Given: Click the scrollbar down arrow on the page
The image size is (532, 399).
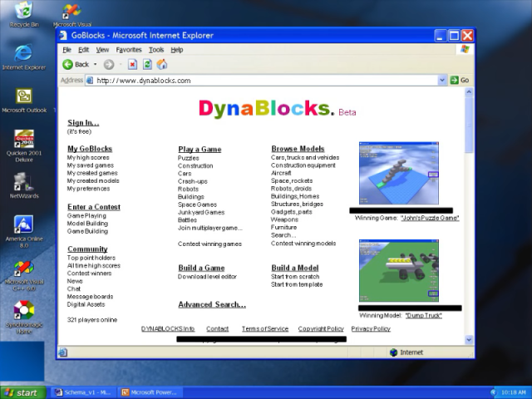Looking at the screenshot, I should [469, 339].
